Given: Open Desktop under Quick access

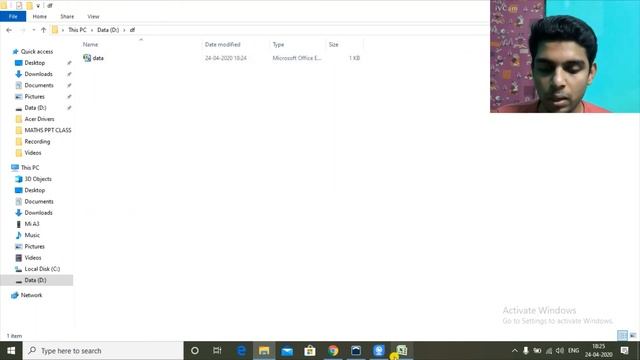Looking at the screenshot, I should point(35,63).
